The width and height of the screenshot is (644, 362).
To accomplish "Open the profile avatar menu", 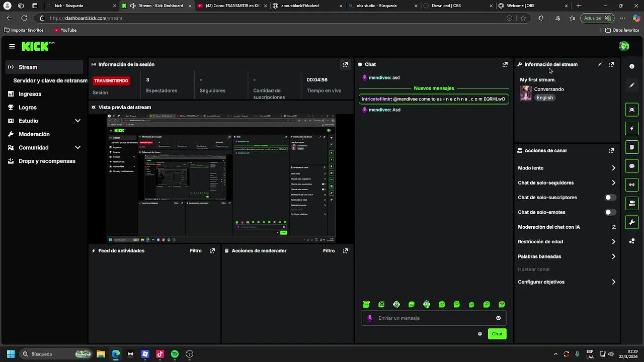I will click(x=624, y=46).
